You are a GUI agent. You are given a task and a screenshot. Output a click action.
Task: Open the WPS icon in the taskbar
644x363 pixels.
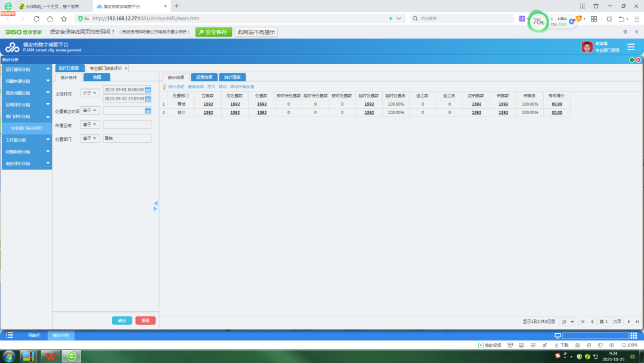pyautogui.click(x=50, y=356)
